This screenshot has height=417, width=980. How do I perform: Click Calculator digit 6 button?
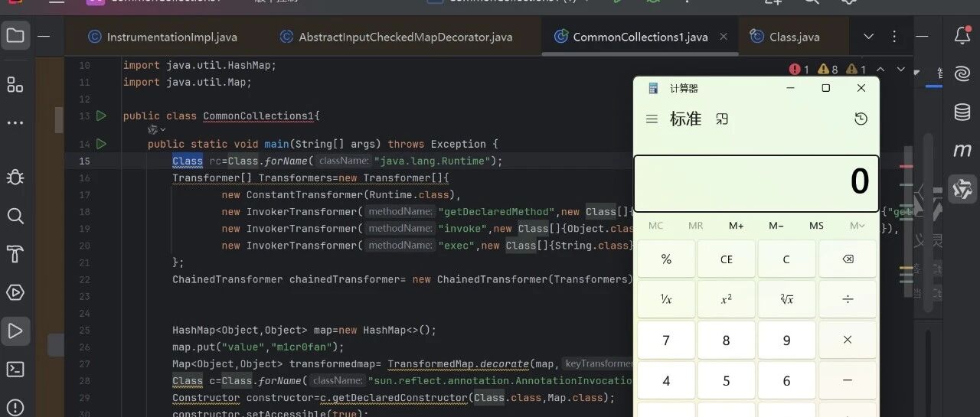786,380
